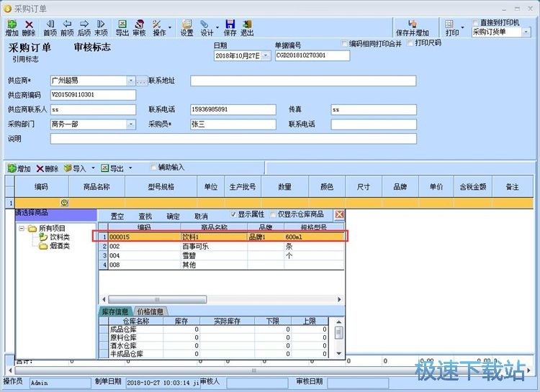540x392 pixels.
Task: Check 仅显示仓库商品 checkbox
Action: click(x=273, y=214)
